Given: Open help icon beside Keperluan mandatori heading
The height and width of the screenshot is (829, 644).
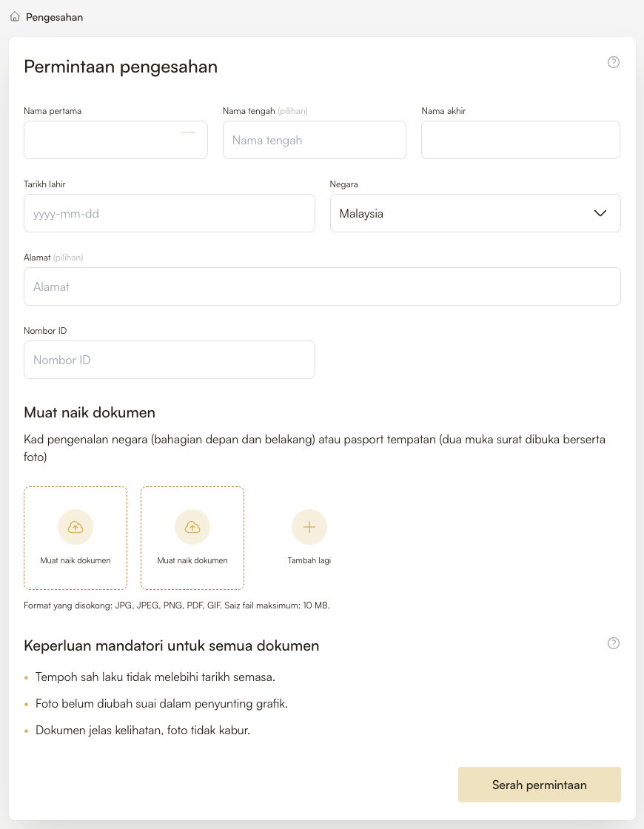Looking at the screenshot, I should coord(613,643).
